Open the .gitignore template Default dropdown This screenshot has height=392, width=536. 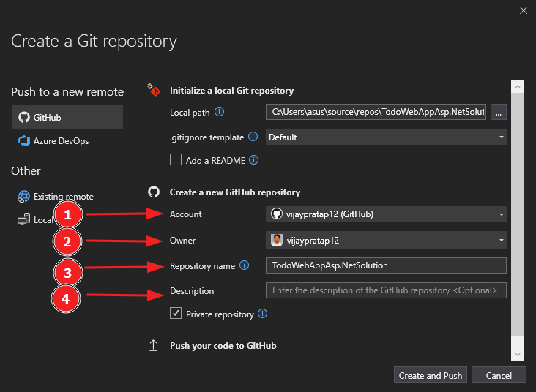386,137
